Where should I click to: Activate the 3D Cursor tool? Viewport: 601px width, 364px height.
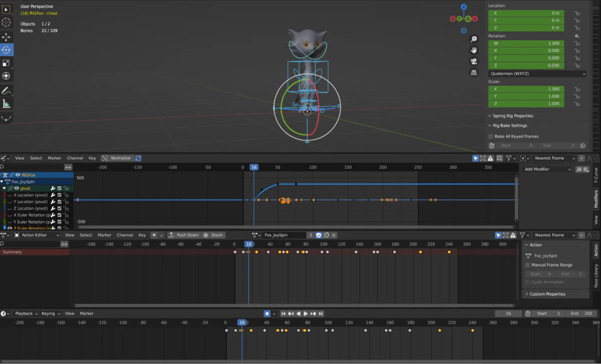click(6, 23)
